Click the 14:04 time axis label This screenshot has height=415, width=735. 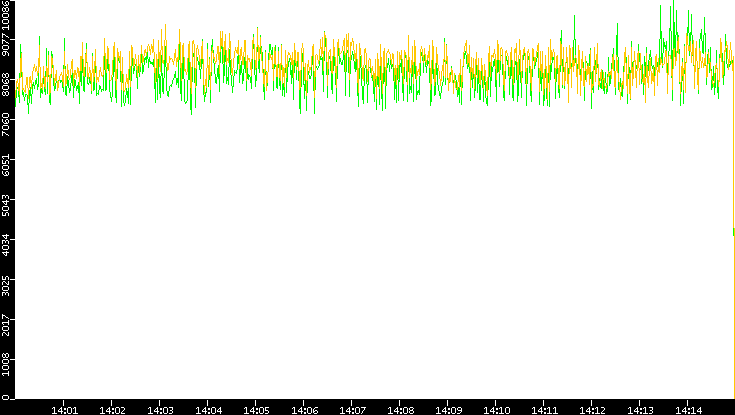point(209,411)
